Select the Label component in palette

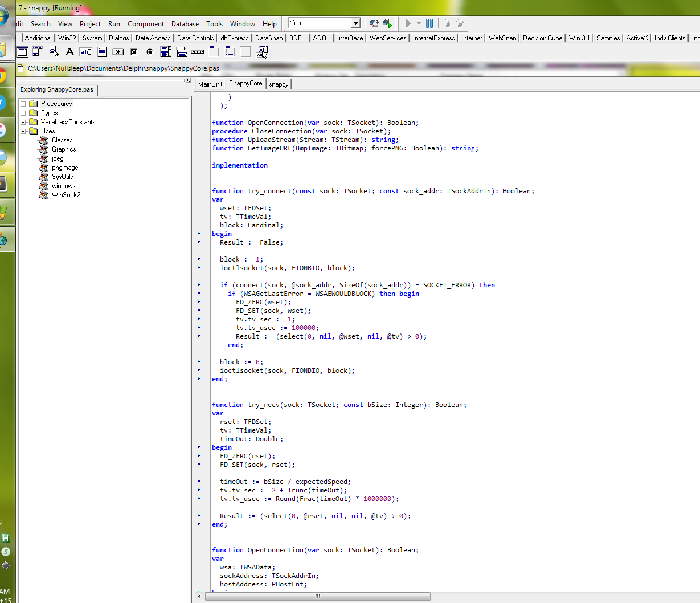coord(69,52)
